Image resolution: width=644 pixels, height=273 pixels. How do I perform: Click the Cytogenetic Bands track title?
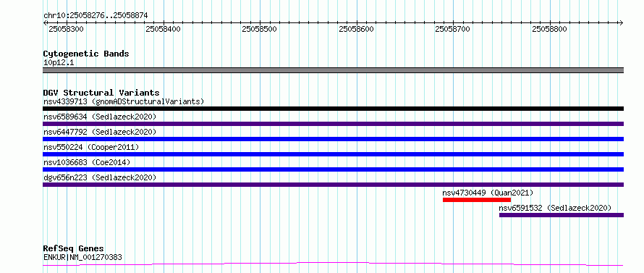(x=86, y=54)
